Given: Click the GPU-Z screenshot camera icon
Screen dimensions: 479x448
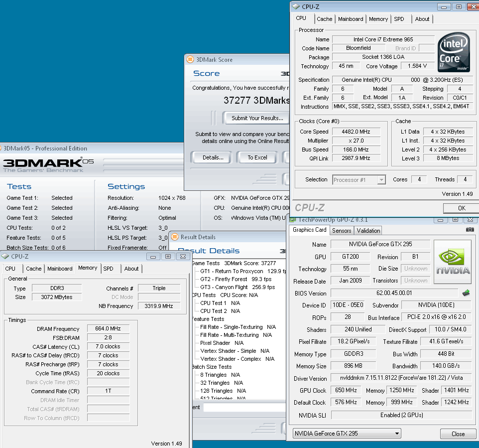Looking at the screenshot, I should pos(470,229).
